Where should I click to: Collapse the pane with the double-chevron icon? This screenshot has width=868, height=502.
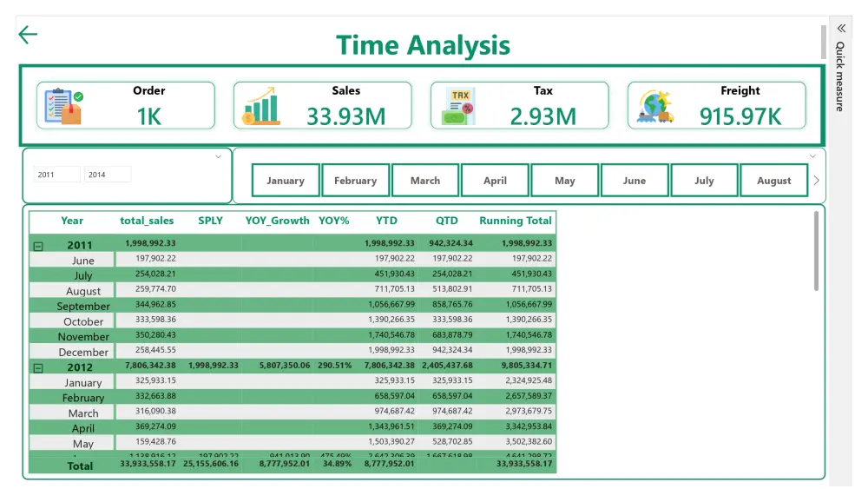pos(840,27)
